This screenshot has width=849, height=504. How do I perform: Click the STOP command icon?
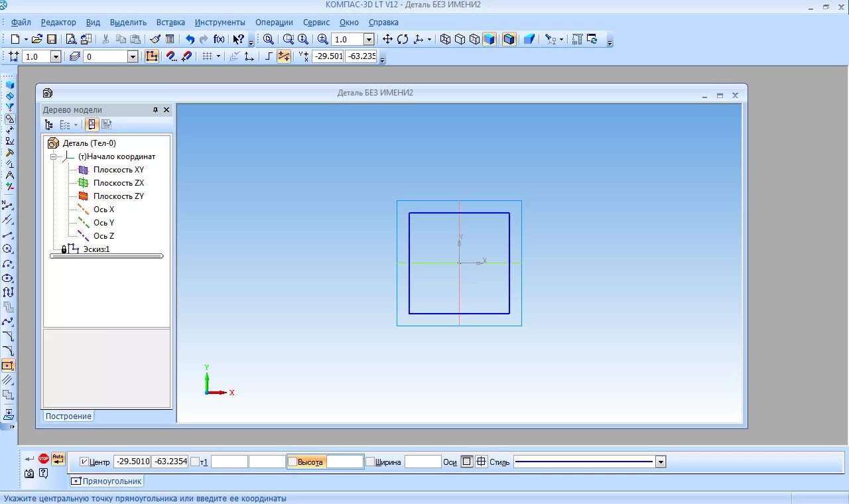44,458
